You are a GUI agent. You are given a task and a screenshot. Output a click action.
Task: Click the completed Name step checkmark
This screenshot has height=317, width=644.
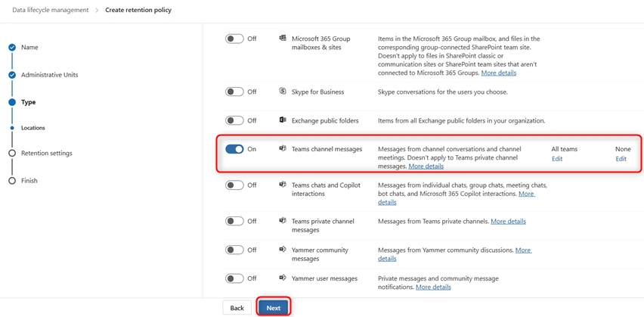click(x=12, y=47)
